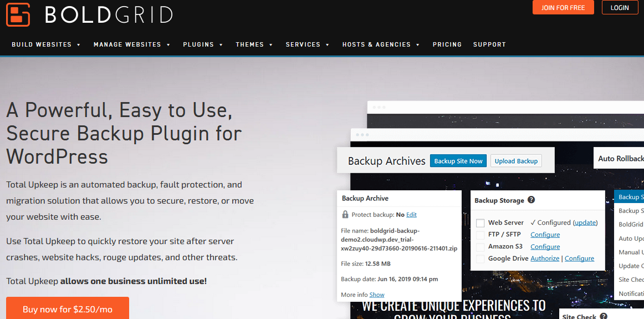644x319 pixels.
Task: Tick the Amazon S3 checkbox
Action: pyautogui.click(x=481, y=247)
